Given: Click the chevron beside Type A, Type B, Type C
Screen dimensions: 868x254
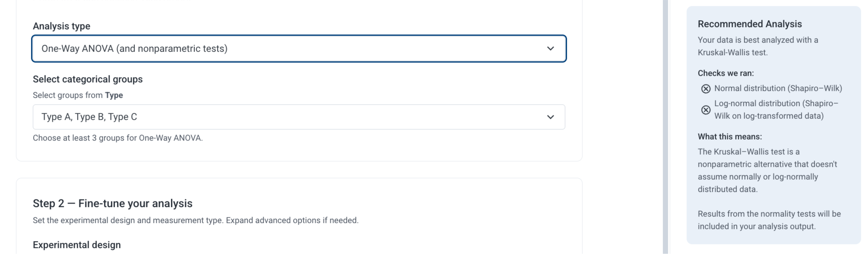Looking at the screenshot, I should [550, 117].
